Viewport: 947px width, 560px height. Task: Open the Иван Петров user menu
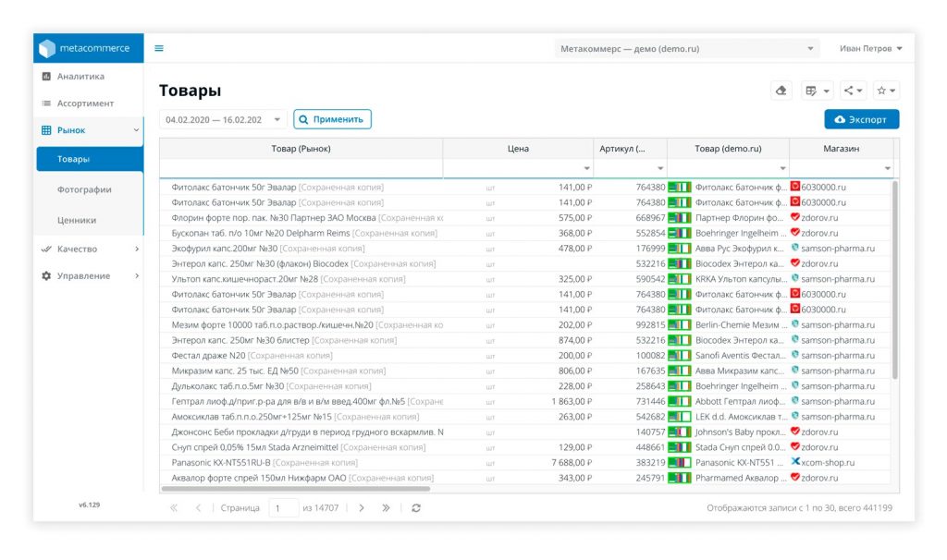tap(870, 49)
